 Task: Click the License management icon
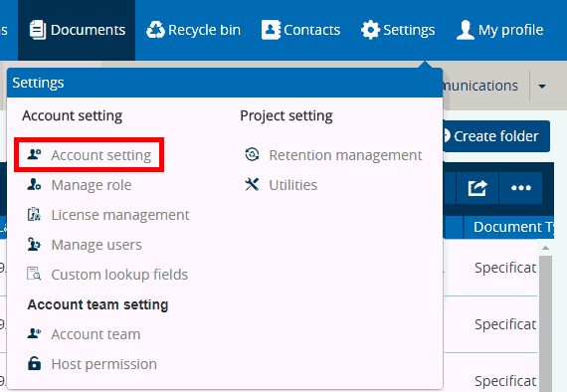pos(34,215)
